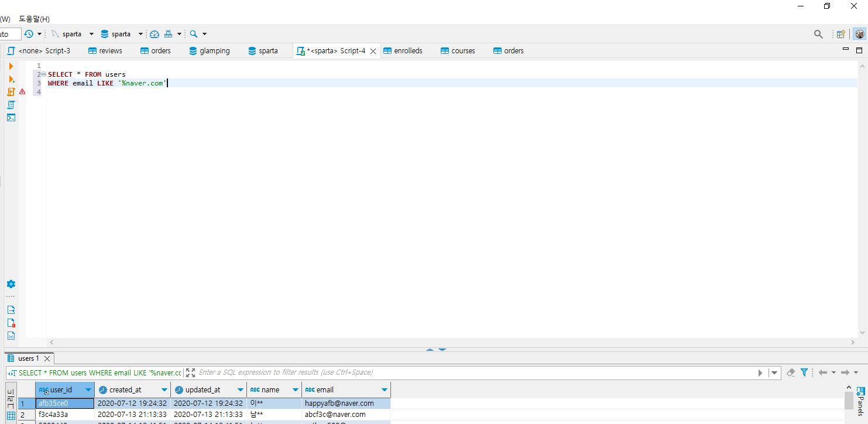Open perspective icon at top right toolbar
This screenshot has height=424, width=868.
click(x=840, y=34)
